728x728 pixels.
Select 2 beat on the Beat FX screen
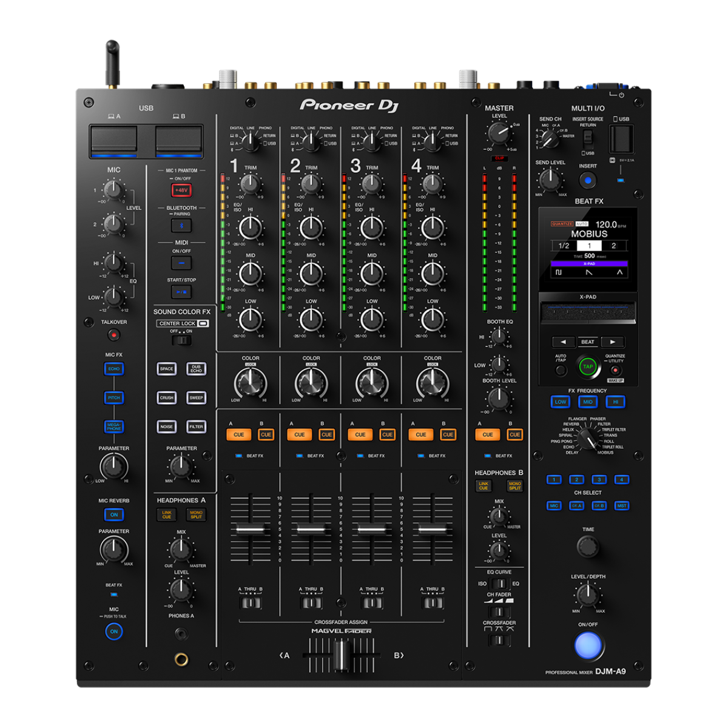click(614, 246)
